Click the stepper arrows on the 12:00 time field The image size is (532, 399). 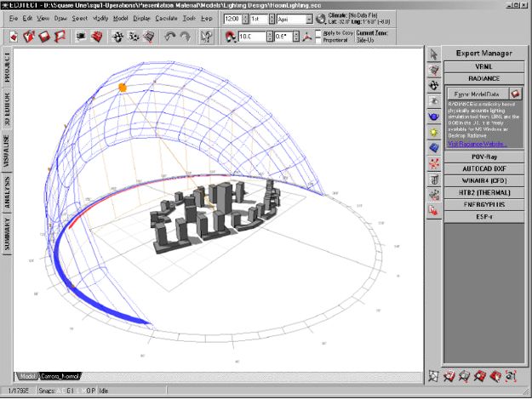coord(245,19)
